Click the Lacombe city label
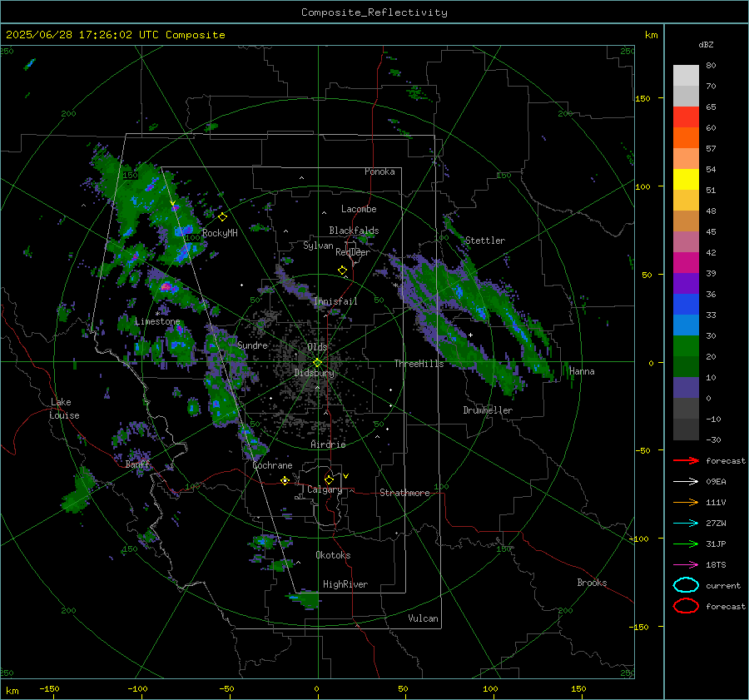749x700 pixels. (359, 209)
